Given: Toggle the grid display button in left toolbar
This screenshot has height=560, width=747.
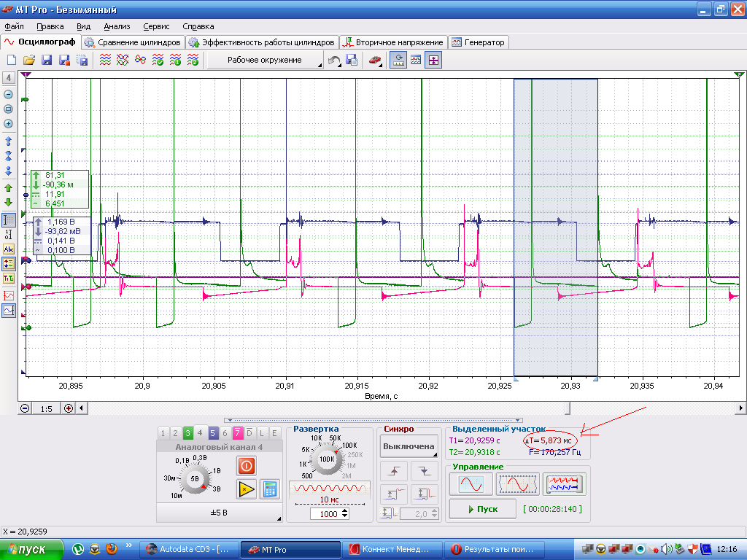Looking at the screenshot, I should (x=9, y=220).
